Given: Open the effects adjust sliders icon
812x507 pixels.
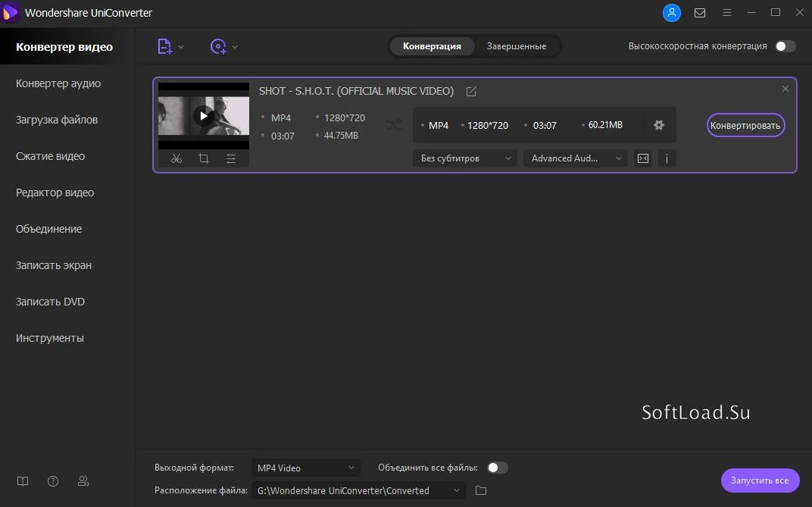Looking at the screenshot, I should tap(231, 158).
